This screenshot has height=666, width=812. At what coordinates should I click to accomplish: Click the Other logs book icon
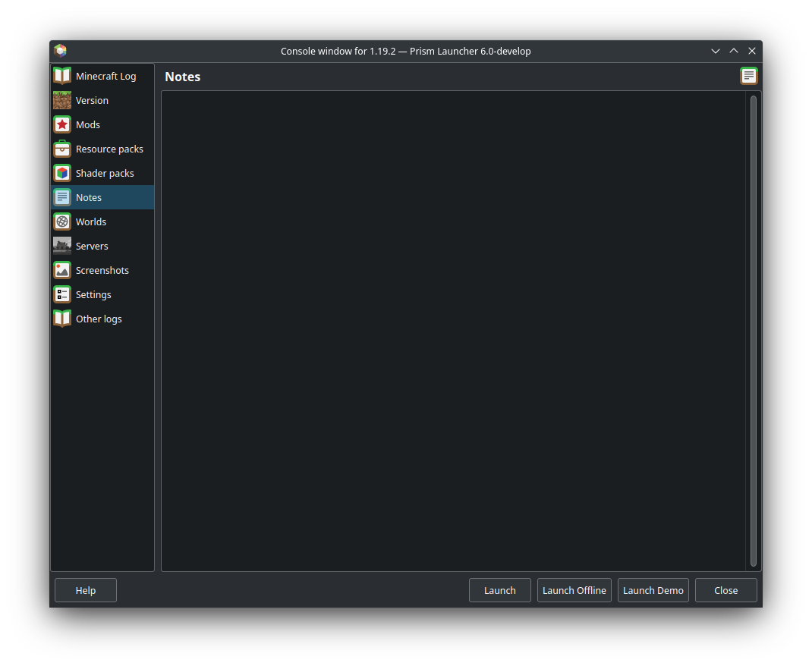coord(62,319)
